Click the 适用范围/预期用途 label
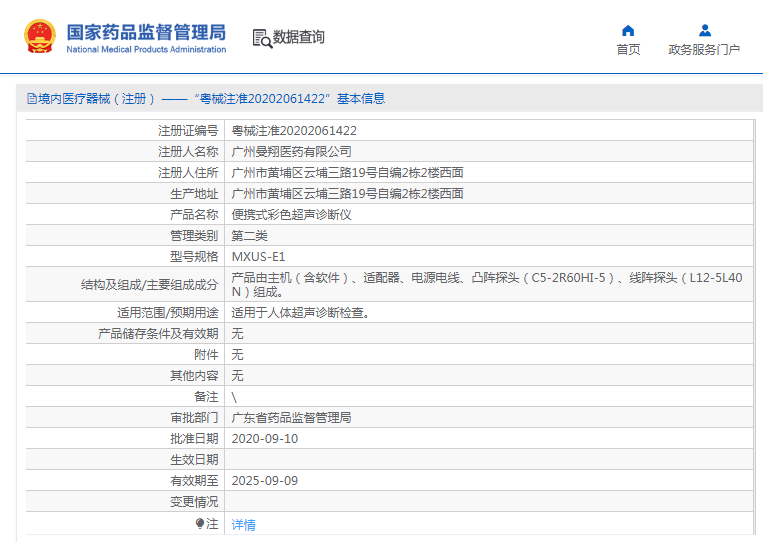 click(167, 313)
